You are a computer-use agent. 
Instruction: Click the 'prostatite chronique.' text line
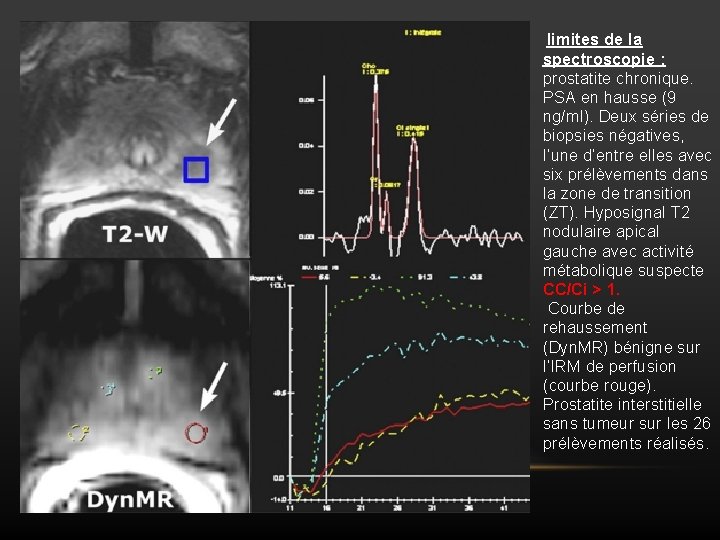click(x=618, y=79)
